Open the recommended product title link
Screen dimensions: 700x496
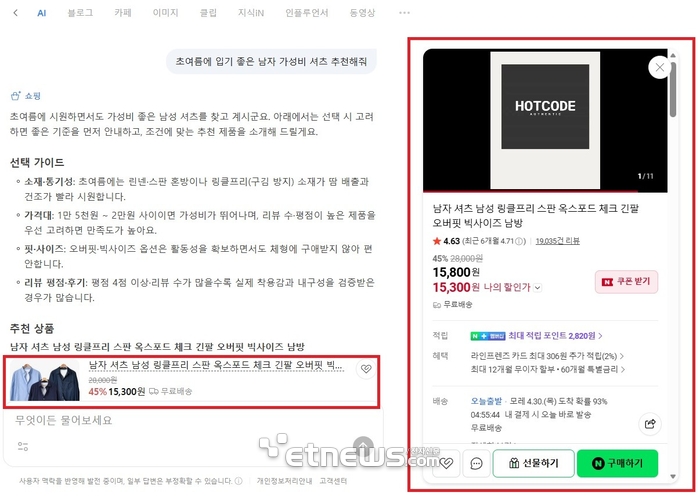click(216, 365)
